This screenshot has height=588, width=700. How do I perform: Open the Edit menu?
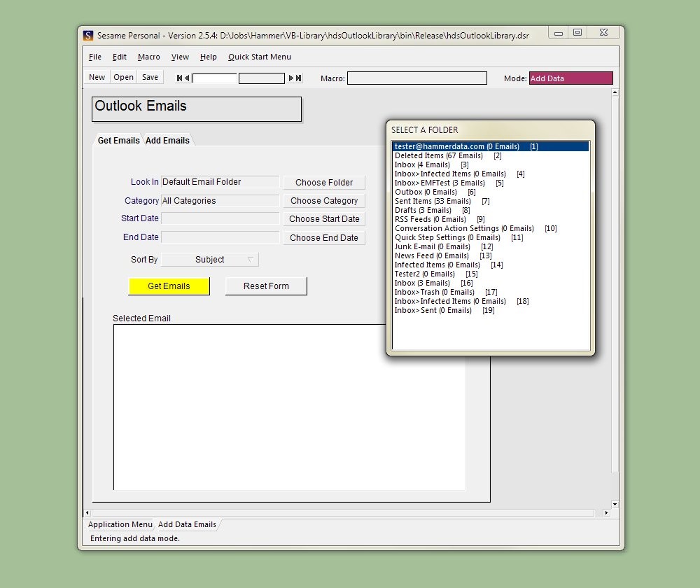coord(119,57)
